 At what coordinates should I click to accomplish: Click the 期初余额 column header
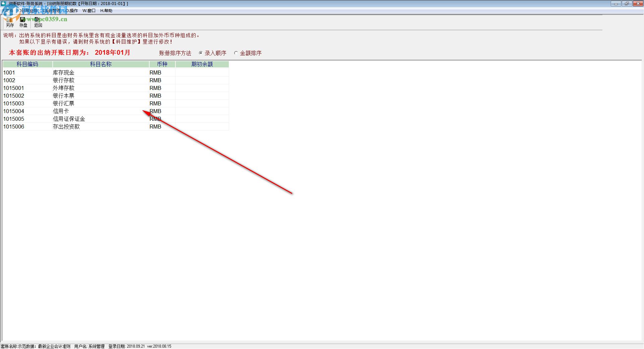coord(202,64)
